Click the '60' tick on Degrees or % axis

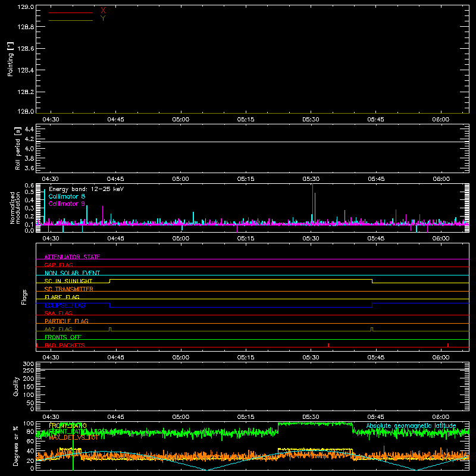pyautogui.click(x=30, y=441)
